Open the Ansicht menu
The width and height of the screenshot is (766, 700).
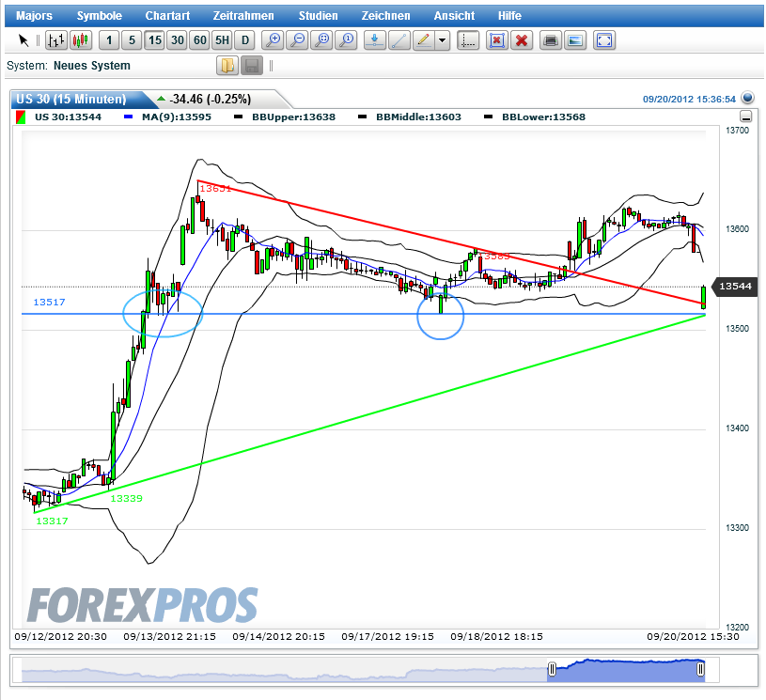point(454,16)
